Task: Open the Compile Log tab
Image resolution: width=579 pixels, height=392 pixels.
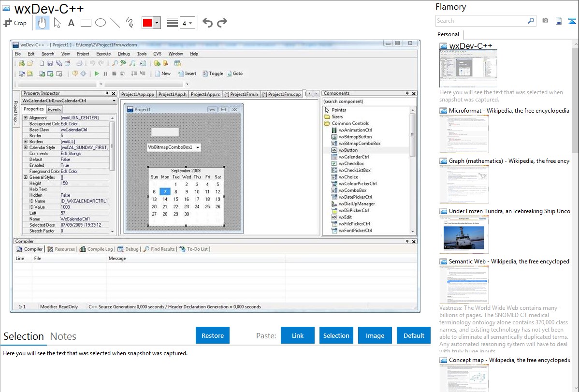Action: coord(96,249)
